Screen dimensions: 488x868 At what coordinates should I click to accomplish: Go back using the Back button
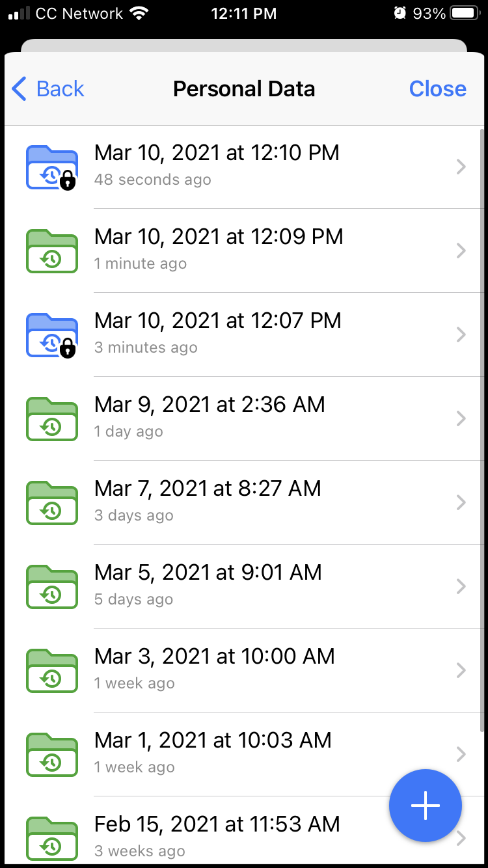[x=48, y=88]
